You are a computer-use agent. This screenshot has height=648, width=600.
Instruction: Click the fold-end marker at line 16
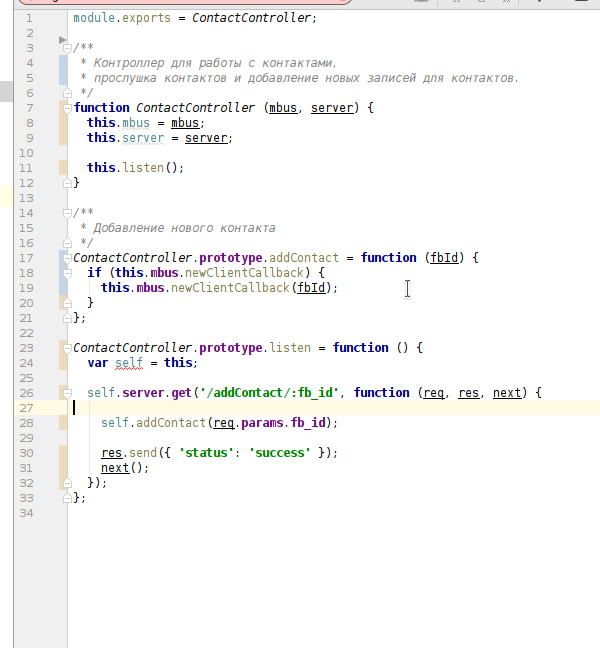pos(67,243)
